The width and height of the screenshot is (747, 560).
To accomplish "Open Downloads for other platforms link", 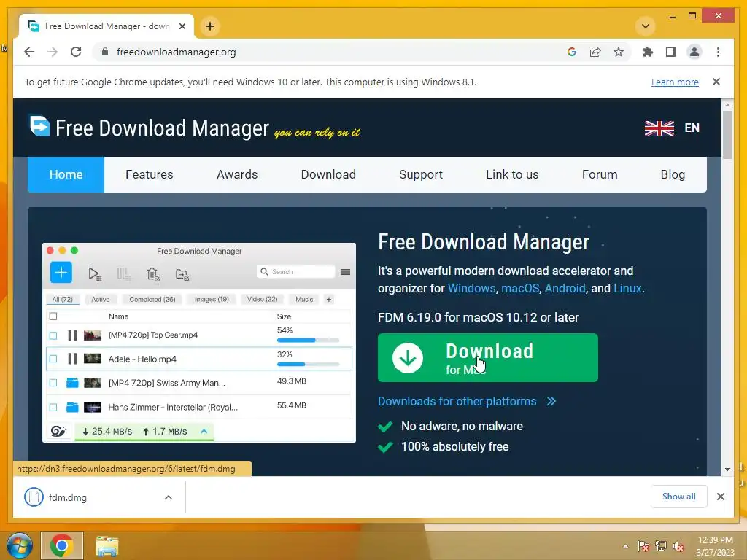I will click(x=467, y=402).
